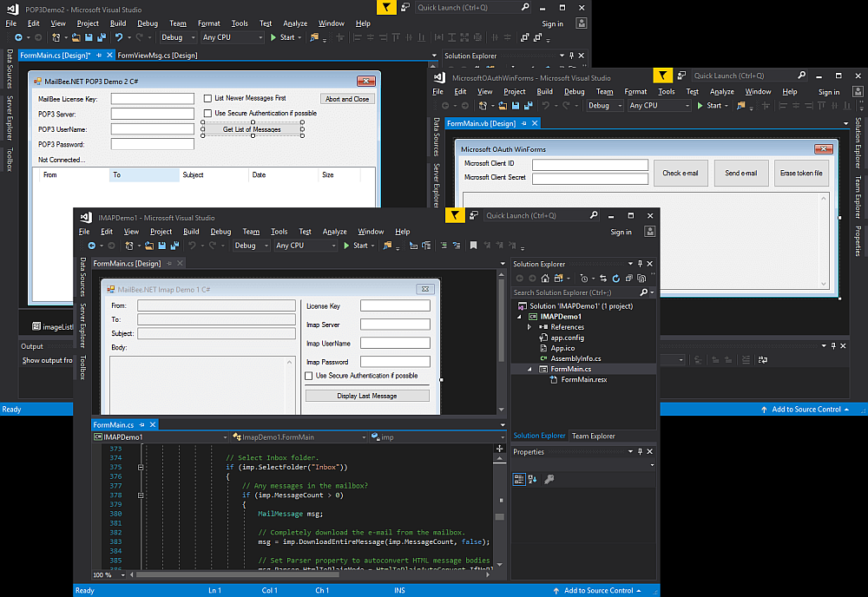Click the split editor icon above code scrollbar
Screen dimensions: 868x597
click(x=500, y=449)
